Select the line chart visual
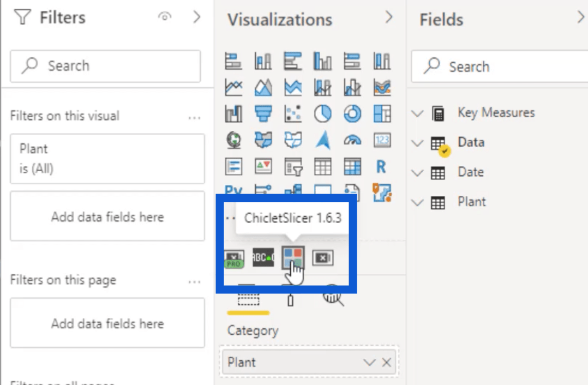This screenshot has width=588, height=385. (x=233, y=87)
